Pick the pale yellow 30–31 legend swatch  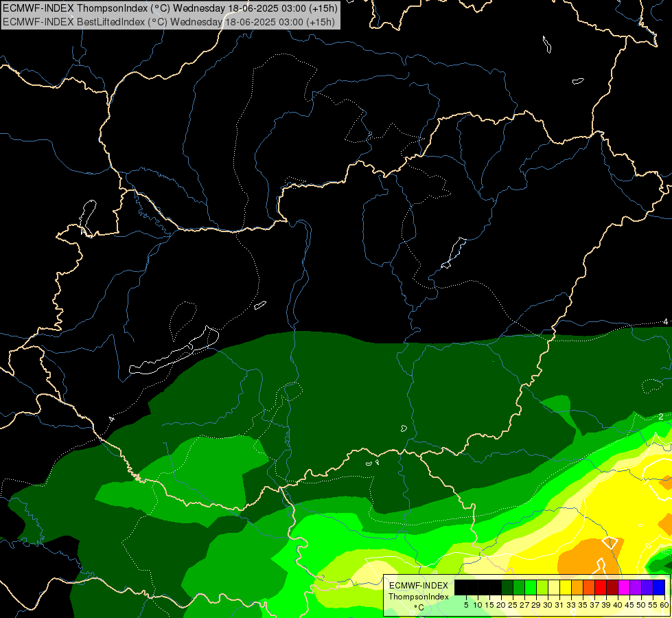554,587
